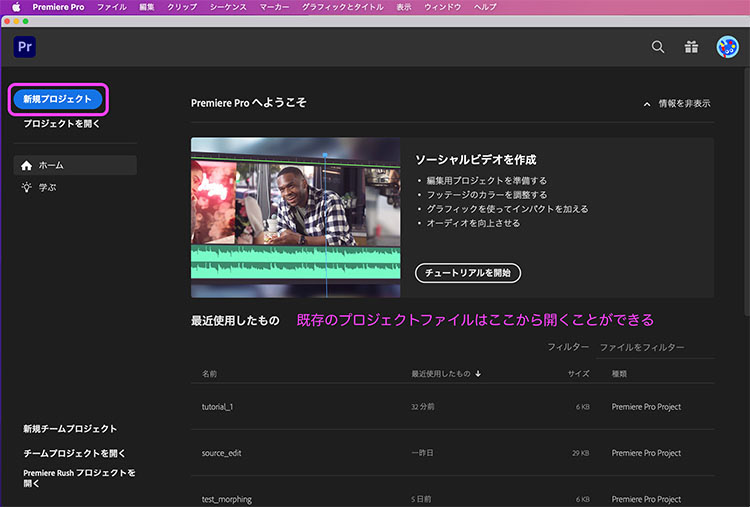Open the マーカー menu
Image resolution: width=750 pixels, height=507 pixels.
pyautogui.click(x=274, y=7)
